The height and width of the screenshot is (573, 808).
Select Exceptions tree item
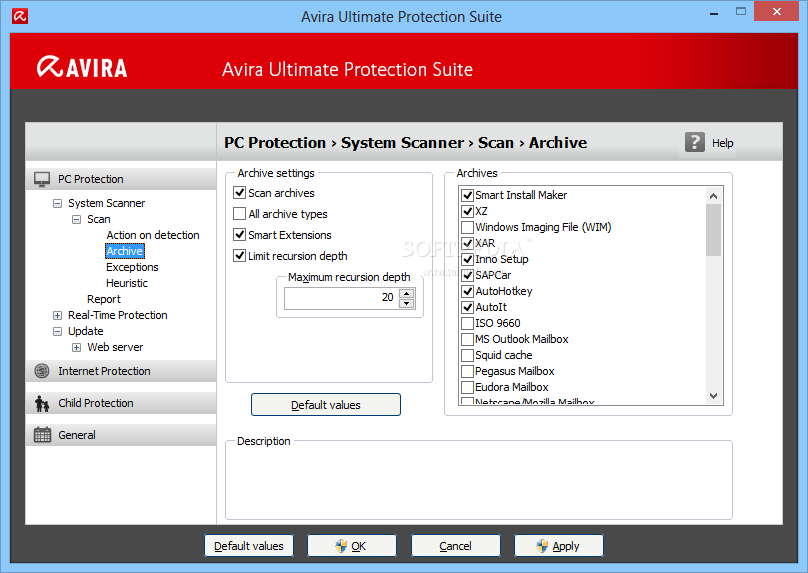pyautogui.click(x=132, y=267)
